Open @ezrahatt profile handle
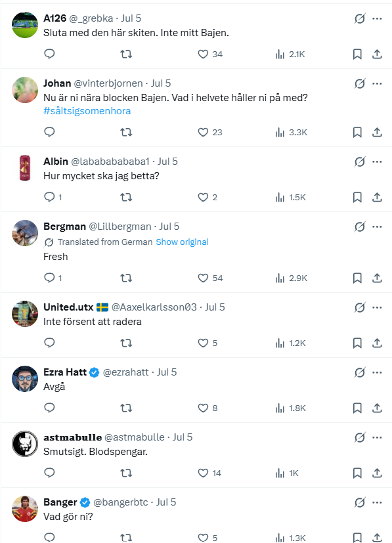Screen dimensions: 392x543 pos(125,372)
